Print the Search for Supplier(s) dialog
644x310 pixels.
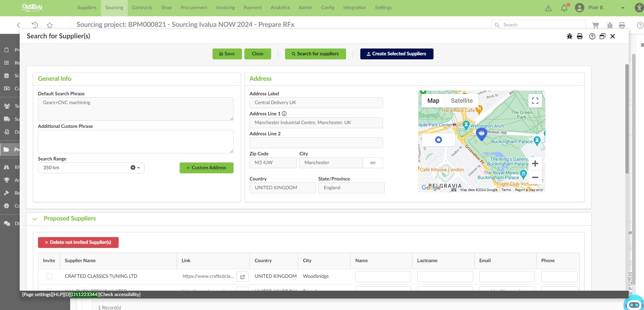pyautogui.click(x=580, y=36)
